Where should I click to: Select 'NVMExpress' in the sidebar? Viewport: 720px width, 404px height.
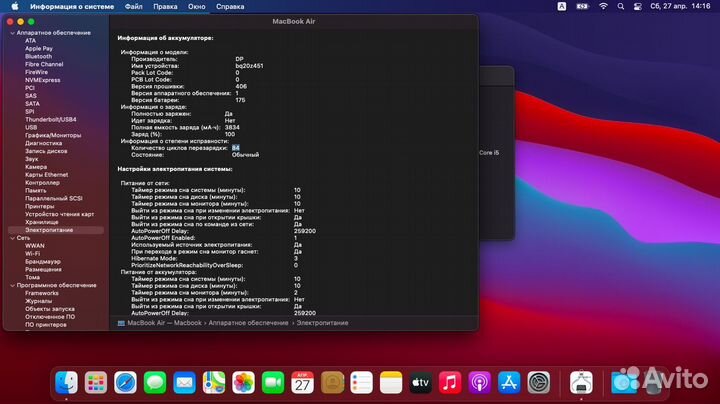(x=43, y=80)
